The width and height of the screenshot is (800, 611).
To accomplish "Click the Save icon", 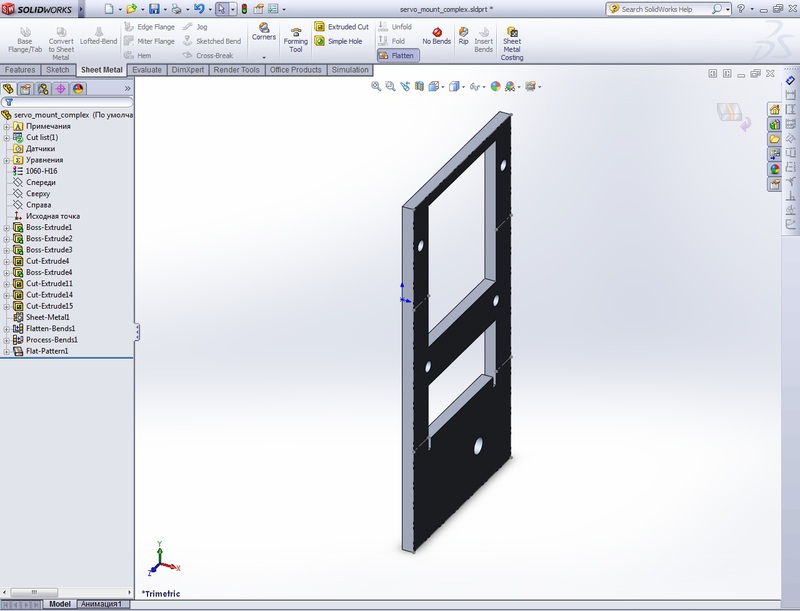I will coord(154,9).
